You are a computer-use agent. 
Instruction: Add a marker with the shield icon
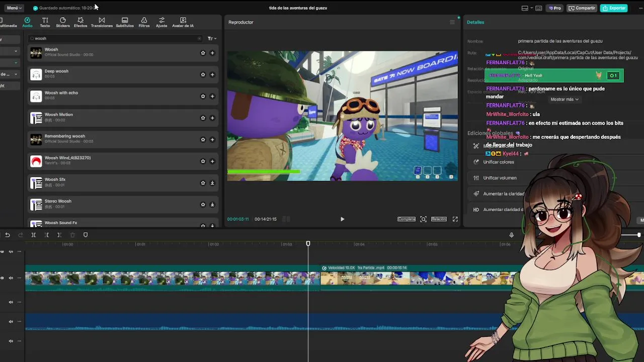pyautogui.click(x=86, y=235)
